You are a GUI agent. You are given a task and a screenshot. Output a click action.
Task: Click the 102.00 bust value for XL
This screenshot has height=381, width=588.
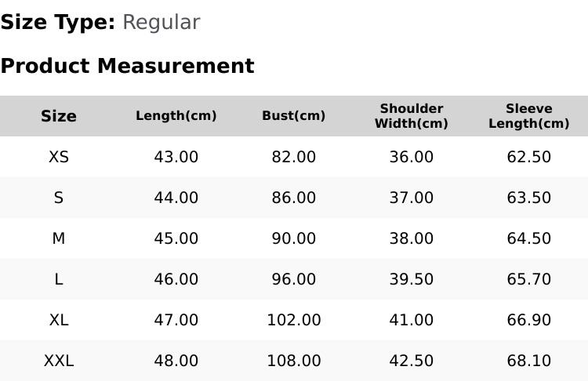294,321
